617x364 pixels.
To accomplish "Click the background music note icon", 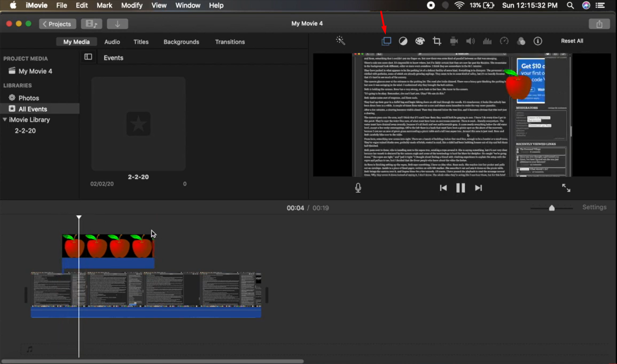I will pos(29,349).
